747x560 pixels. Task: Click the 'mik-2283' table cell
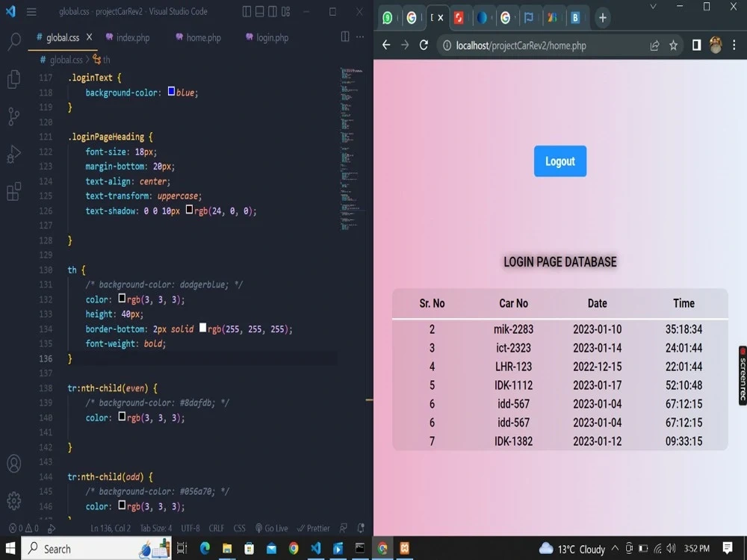tap(513, 329)
